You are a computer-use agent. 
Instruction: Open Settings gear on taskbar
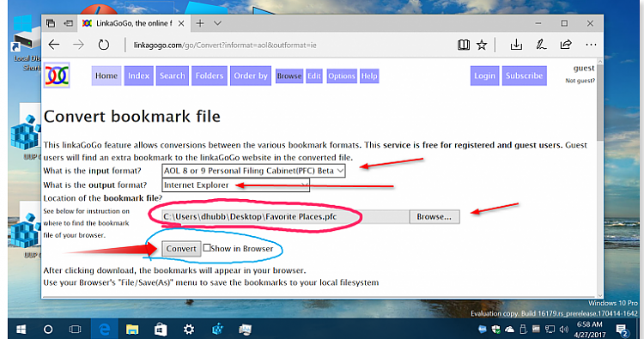coord(189,330)
